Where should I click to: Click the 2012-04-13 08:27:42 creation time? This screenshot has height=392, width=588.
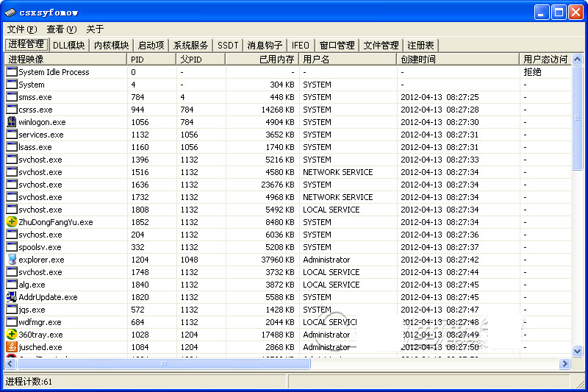[440, 260]
